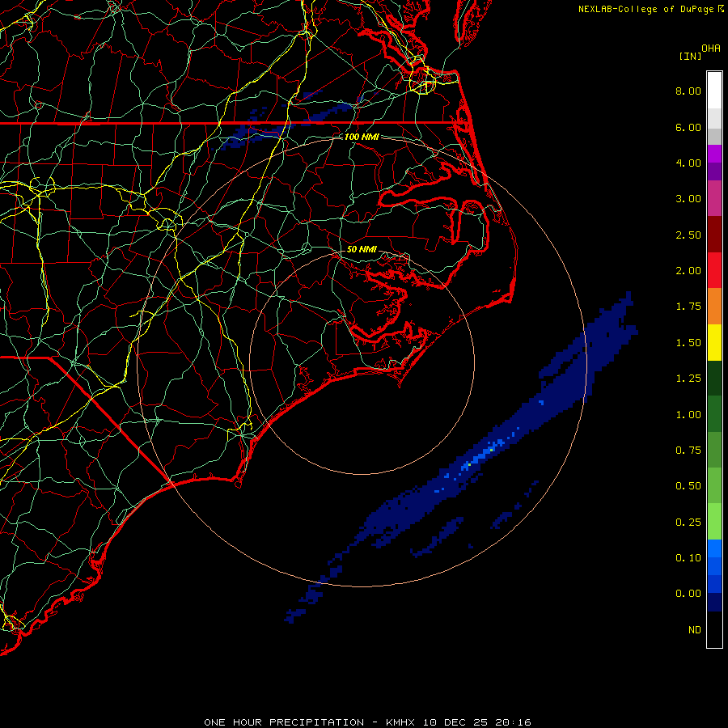This screenshot has width=728, height=728.
Task: Click the OHA product label
Action: pyautogui.click(x=711, y=49)
